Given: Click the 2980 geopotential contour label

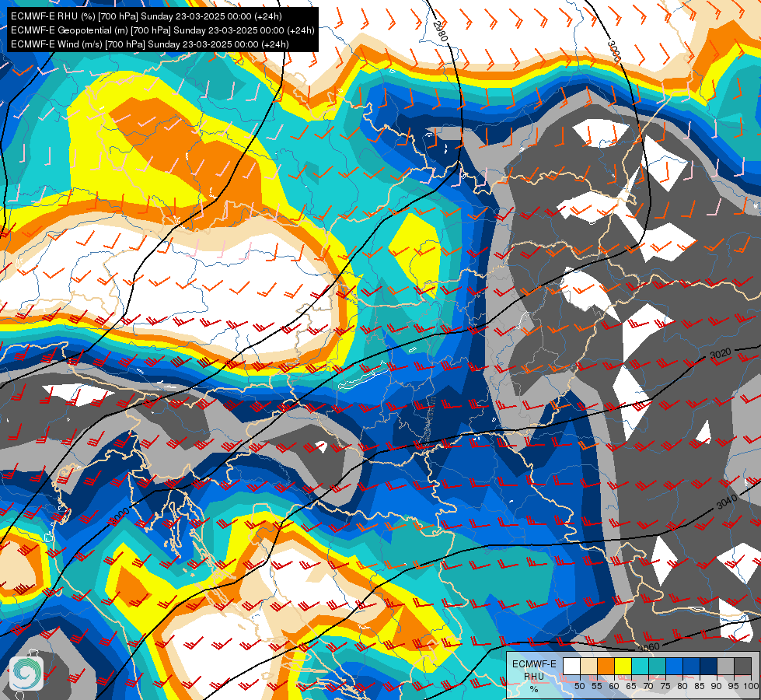Looking at the screenshot, I should click(440, 31).
